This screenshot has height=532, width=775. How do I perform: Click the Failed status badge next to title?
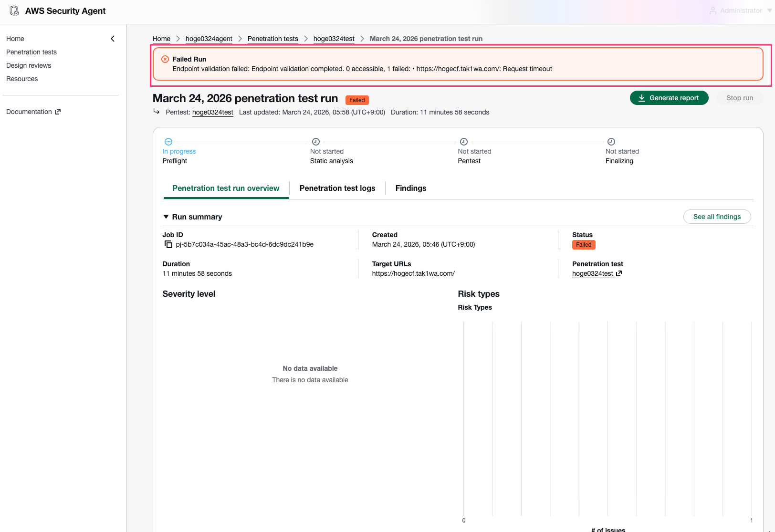(356, 100)
